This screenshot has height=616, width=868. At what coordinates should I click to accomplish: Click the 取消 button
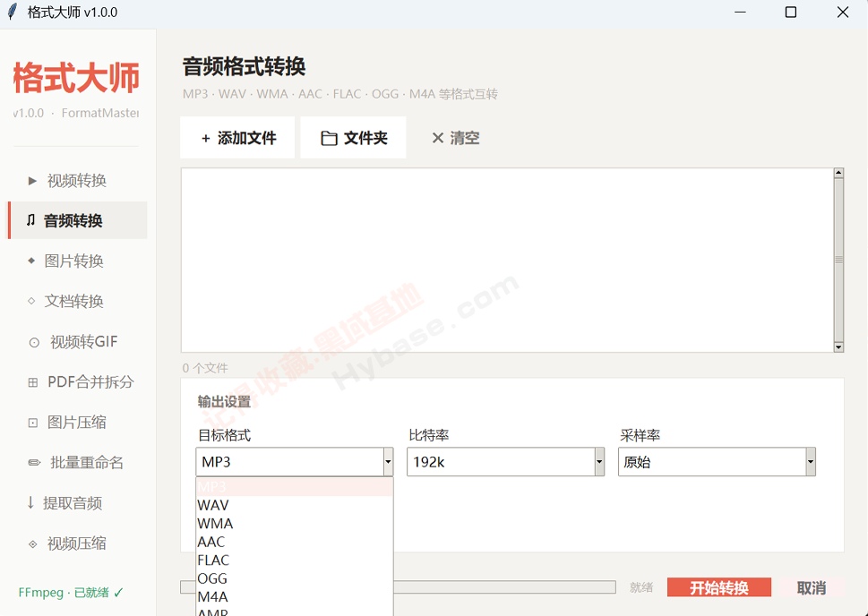[x=812, y=587]
